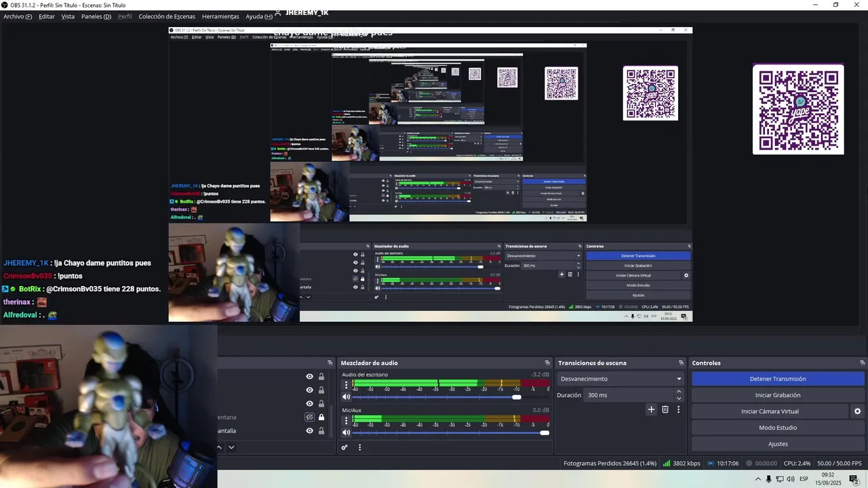Open advanced audio properties gear in mixer
868x488 pixels.
344,447
